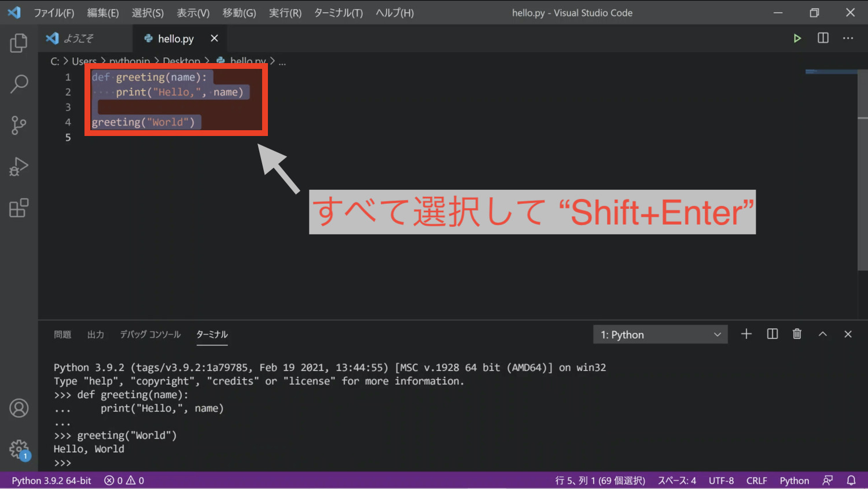Open Run and Debug icon

point(19,167)
